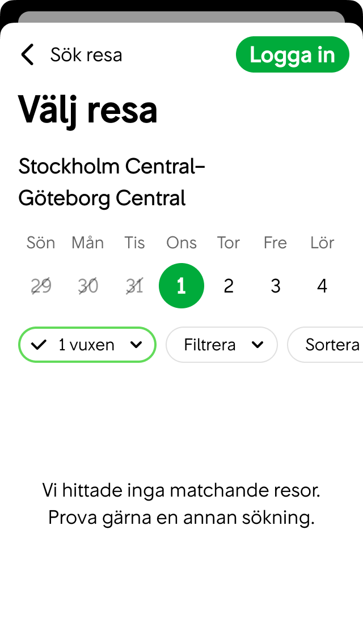Tap the crossed-out date 30
Screen dimensions: 363x644
click(x=87, y=286)
